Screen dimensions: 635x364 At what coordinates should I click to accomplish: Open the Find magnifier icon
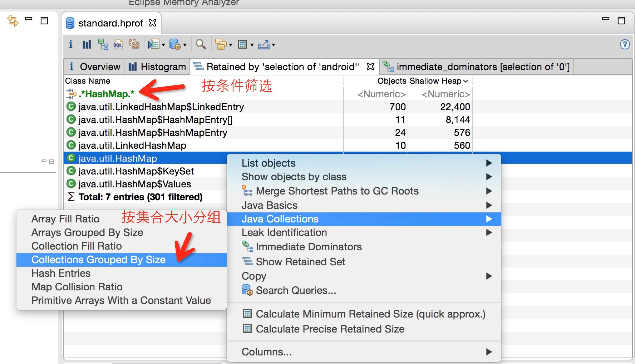coord(201,44)
